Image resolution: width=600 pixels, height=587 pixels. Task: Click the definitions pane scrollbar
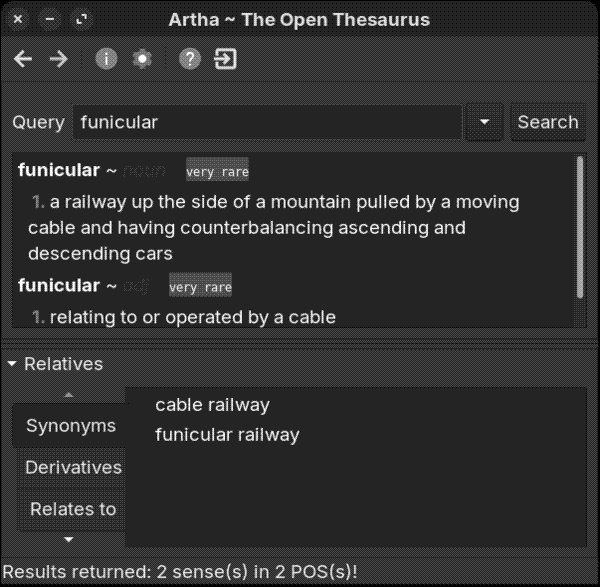click(580, 227)
